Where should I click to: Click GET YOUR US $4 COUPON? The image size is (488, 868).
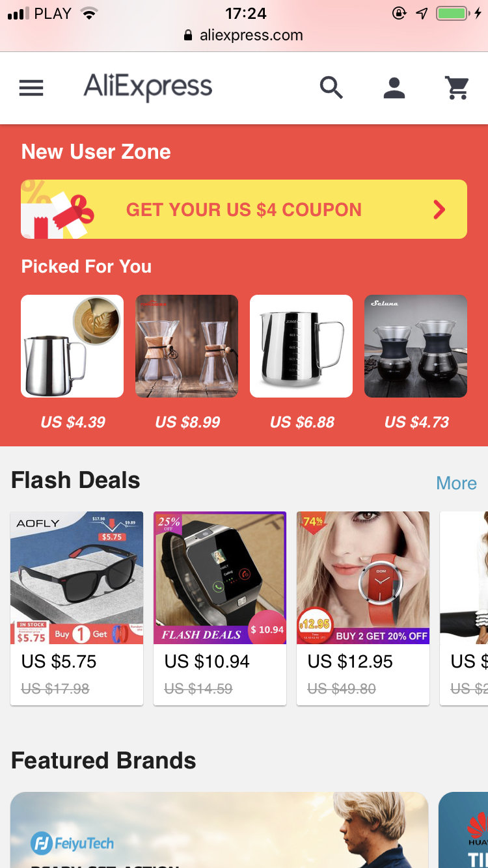[x=244, y=210]
